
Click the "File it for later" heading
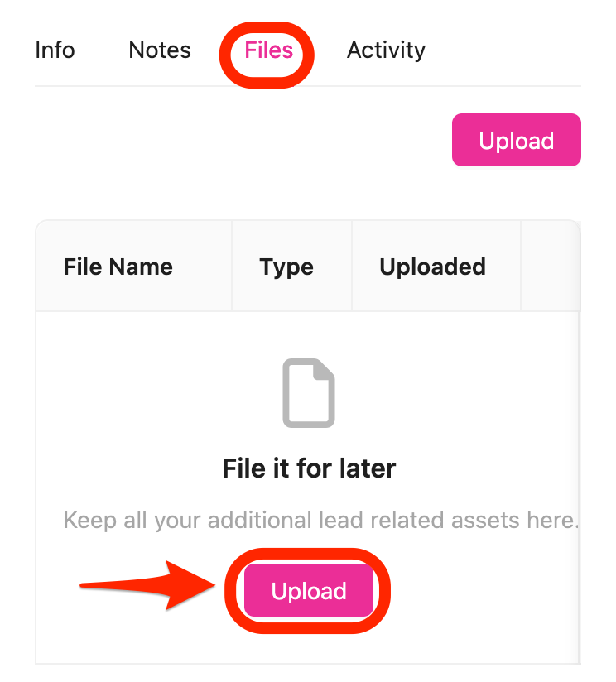tap(309, 469)
